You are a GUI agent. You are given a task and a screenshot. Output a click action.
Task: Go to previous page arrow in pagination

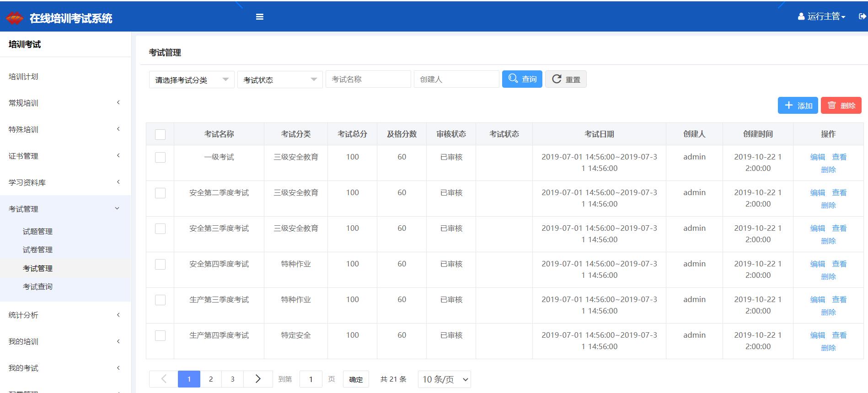point(164,379)
